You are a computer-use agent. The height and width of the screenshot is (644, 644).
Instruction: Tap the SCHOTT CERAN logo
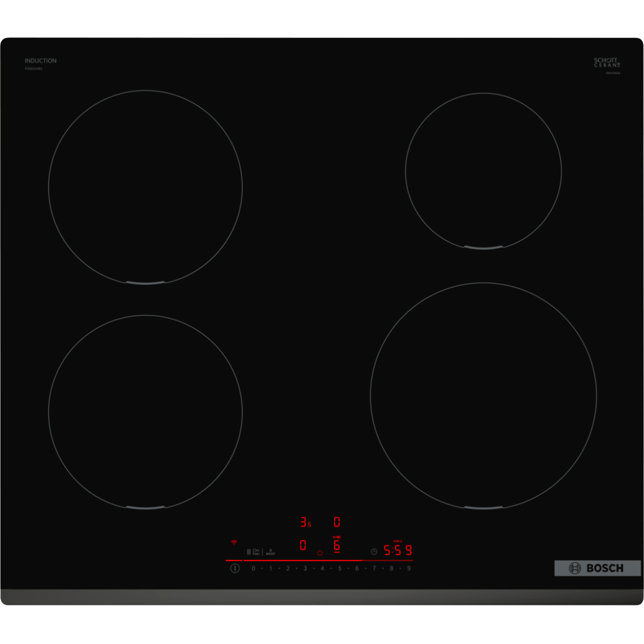coord(606,62)
